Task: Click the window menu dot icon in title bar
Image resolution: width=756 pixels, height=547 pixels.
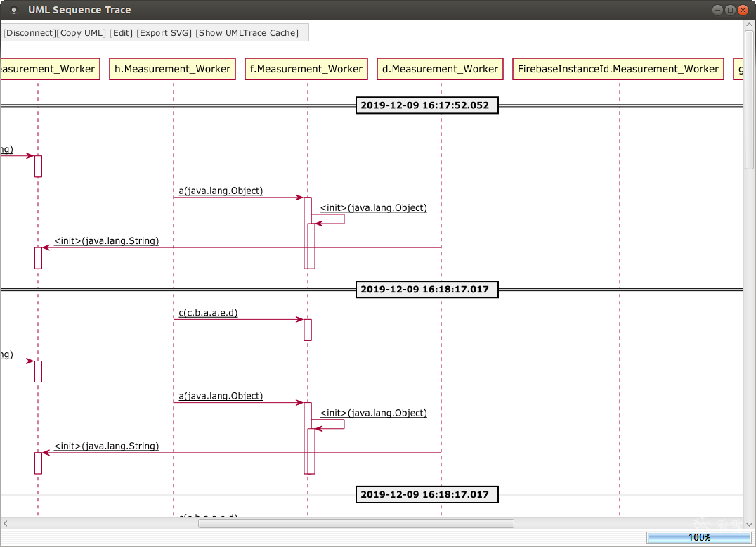Action: [14, 10]
